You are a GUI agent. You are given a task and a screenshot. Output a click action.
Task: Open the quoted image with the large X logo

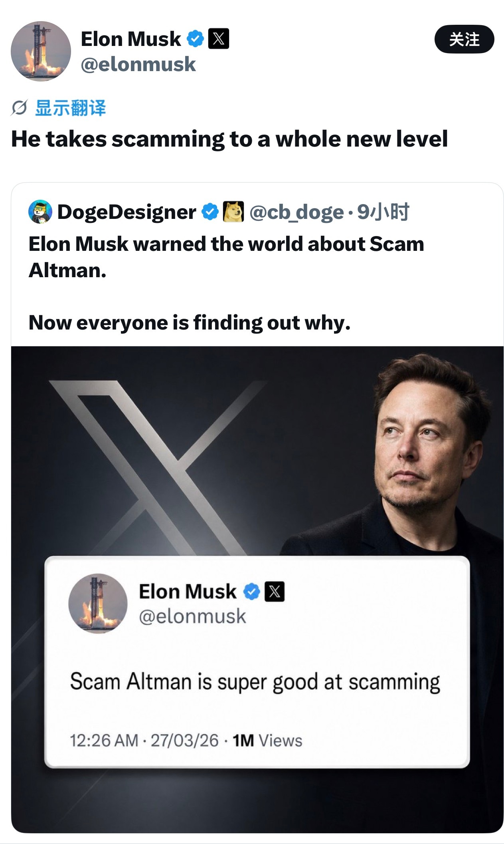point(257,590)
